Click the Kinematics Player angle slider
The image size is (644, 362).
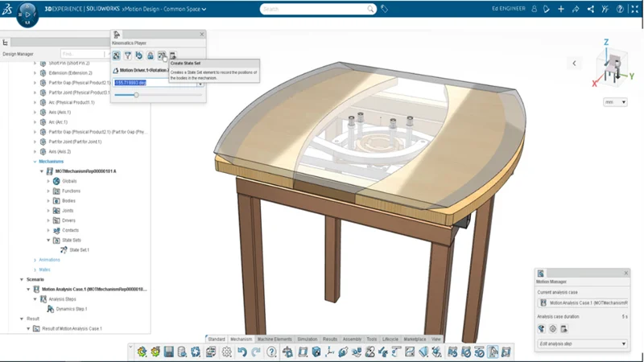pos(136,95)
